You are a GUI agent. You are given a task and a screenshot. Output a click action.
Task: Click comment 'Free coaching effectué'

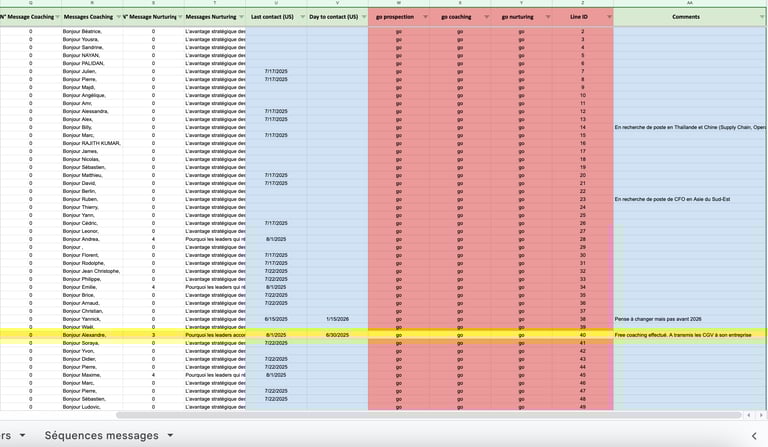click(x=690, y=335)
